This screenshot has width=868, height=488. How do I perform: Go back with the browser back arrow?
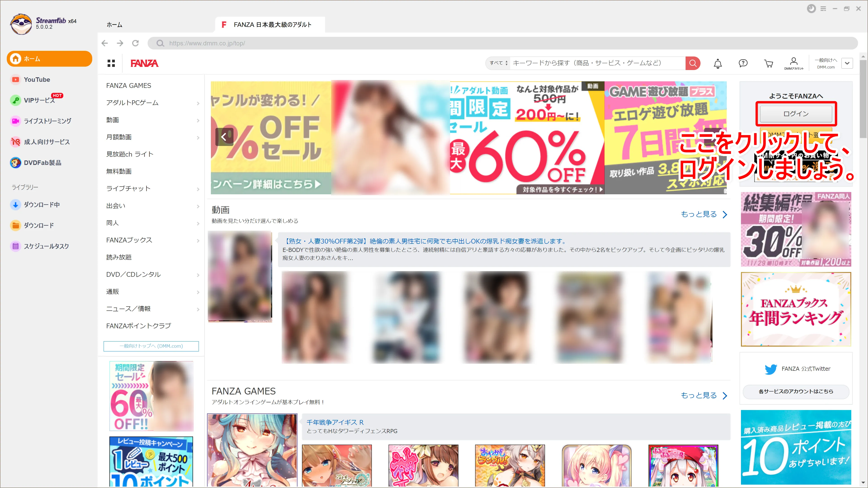coord(104,43)
